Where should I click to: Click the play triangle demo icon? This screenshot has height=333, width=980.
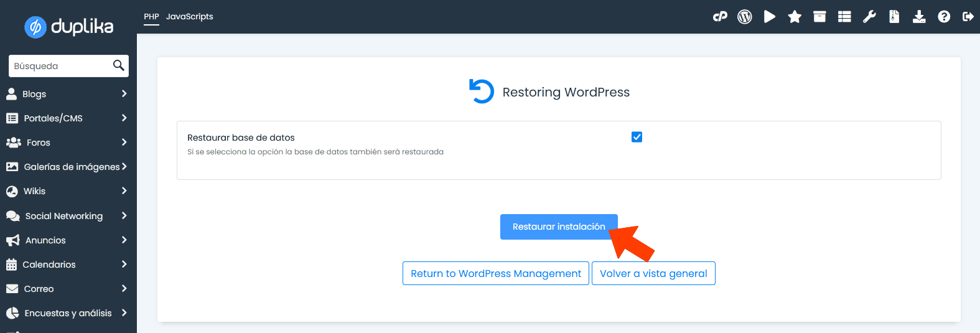770,17
